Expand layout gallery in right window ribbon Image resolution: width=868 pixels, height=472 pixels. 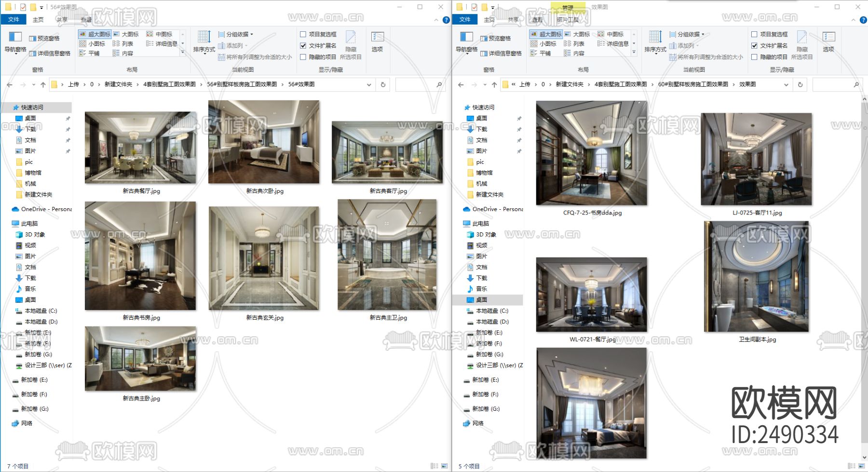tap(634, 53)
